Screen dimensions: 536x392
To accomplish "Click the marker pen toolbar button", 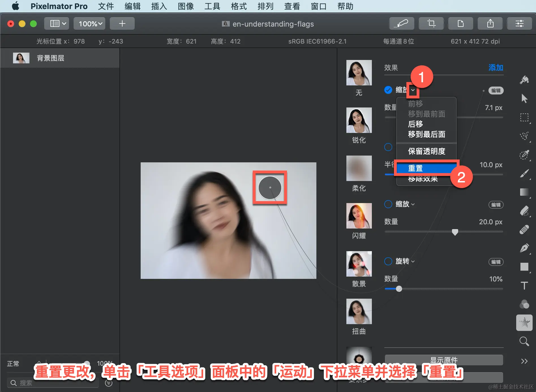I will (x=402, y=23).
